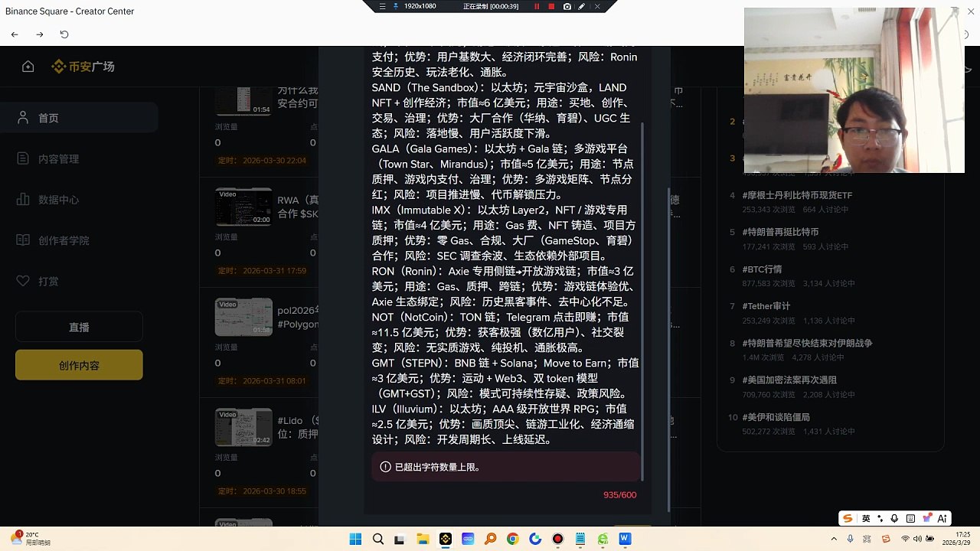The height and width of the screenshot is (551, 980).
Task: Open the trending topic #特朗普再挺比特币
Action: (780, 232)
